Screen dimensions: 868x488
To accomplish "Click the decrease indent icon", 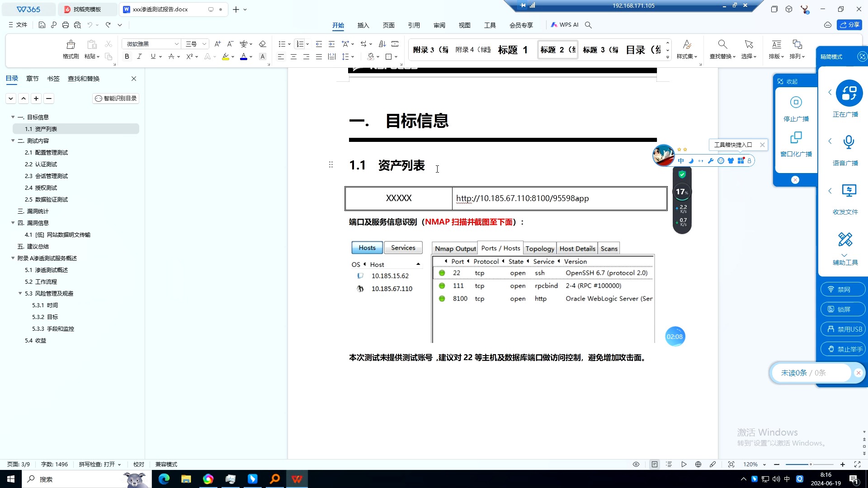I will coord(319,44).
